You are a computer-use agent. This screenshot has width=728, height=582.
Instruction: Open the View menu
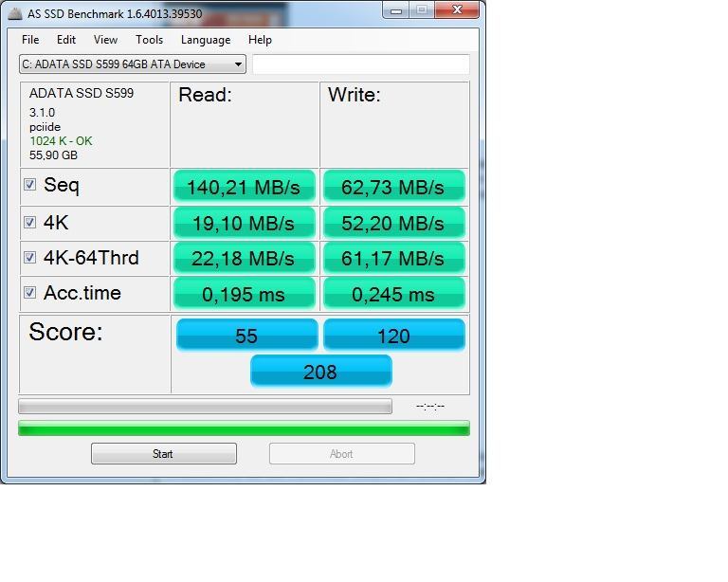(x=105, y=40)
